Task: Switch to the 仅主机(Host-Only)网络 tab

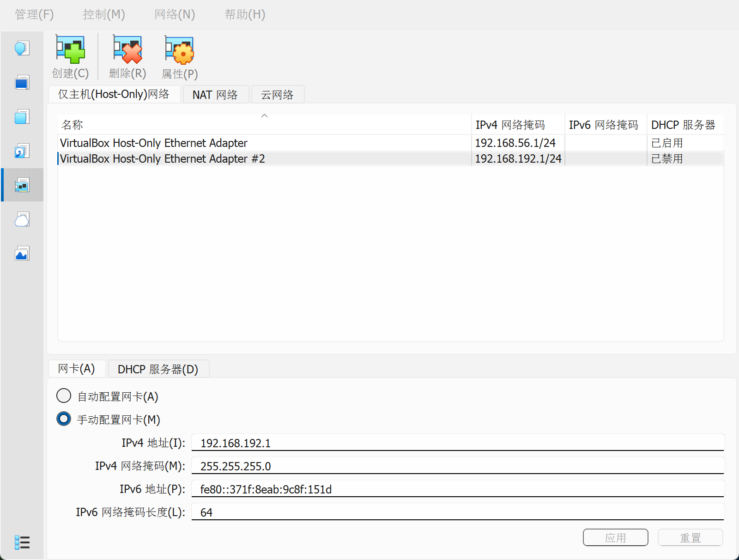Action: (114, 94)
